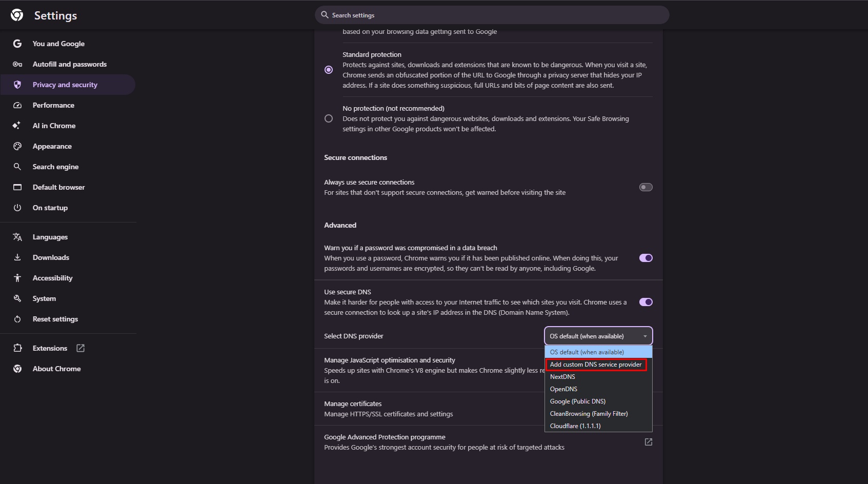This screenshot has width=868, height=484.
Task: Click the speedometer icon for Performance
Action: pyautogui.click(x=17, y=105)
